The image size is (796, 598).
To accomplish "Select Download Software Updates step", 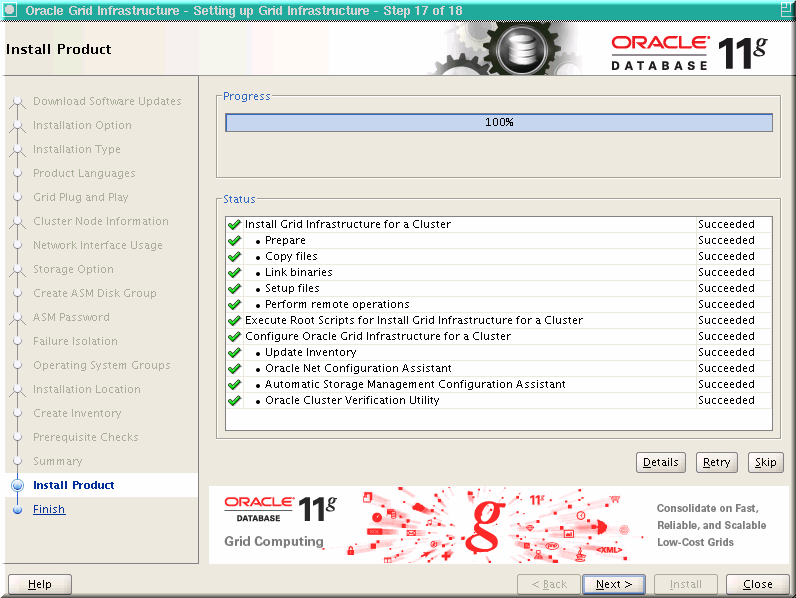I will tap(107, 101).
